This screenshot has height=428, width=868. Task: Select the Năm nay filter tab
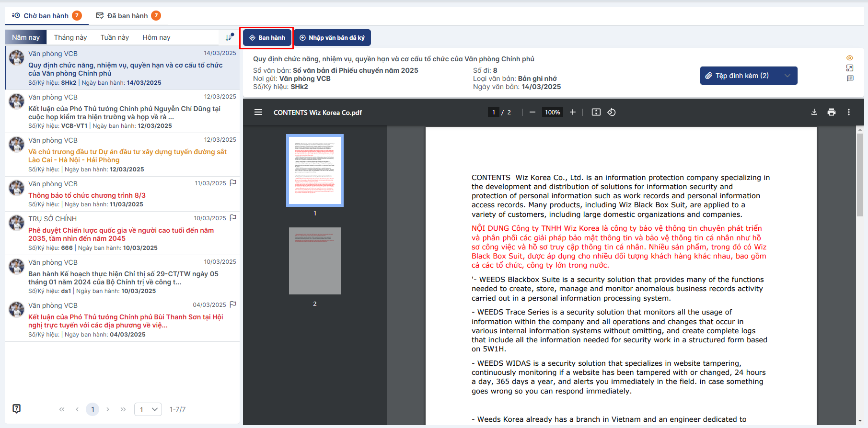click(x=26, y=37)
